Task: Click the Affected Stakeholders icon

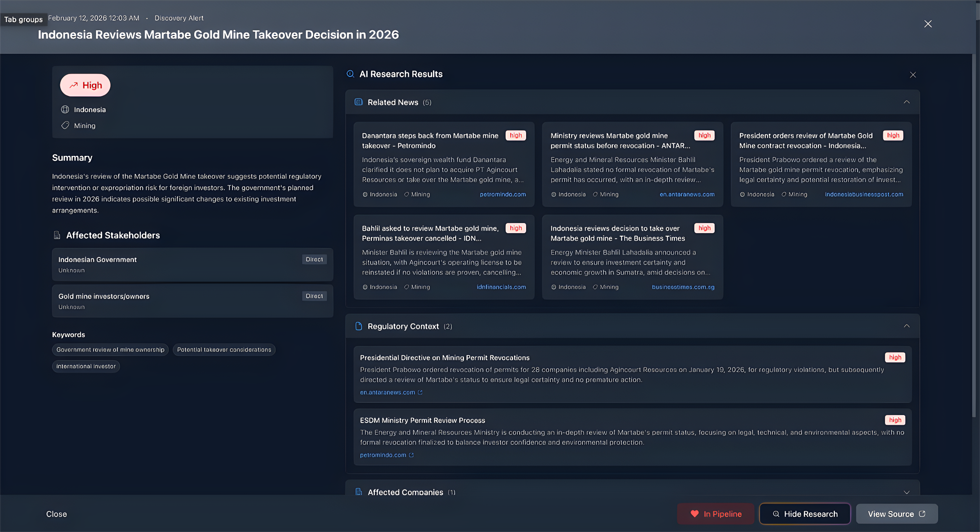Action: point(57,235)
